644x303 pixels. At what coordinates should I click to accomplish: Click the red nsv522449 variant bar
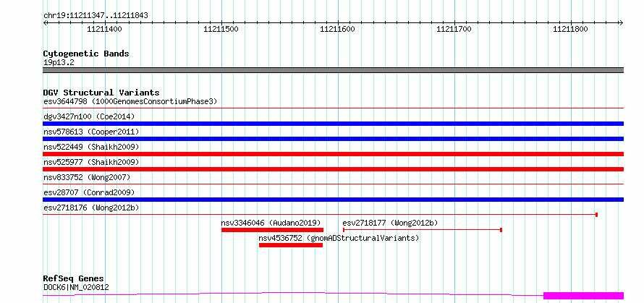pyautogui.click(x=334, y=154)
